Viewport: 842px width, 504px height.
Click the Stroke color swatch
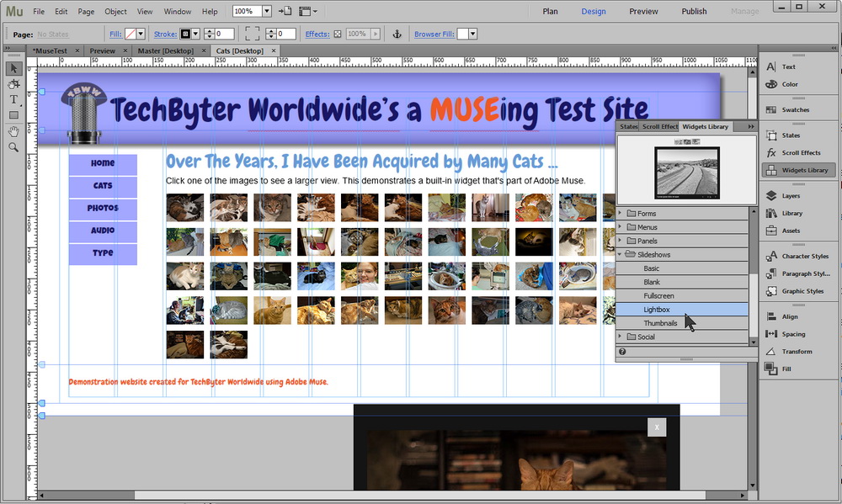pyautogui.click(x=185, y=34)
